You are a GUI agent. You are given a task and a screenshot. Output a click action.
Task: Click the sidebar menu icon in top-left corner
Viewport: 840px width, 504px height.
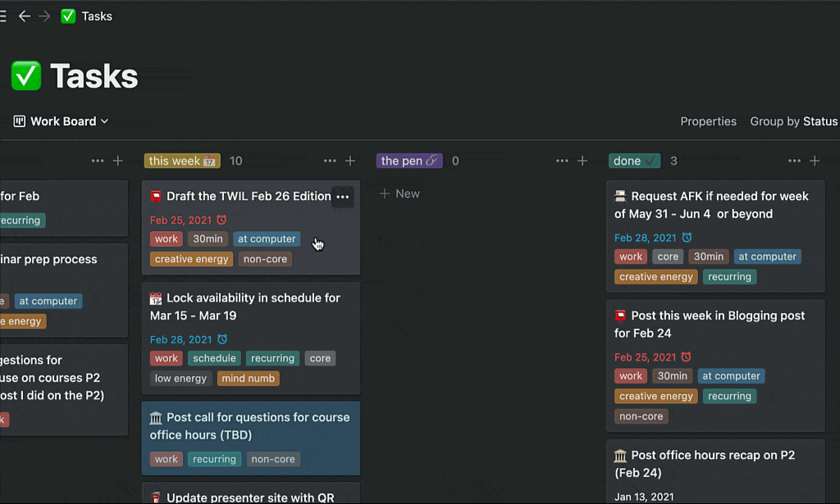pos(4,16)
